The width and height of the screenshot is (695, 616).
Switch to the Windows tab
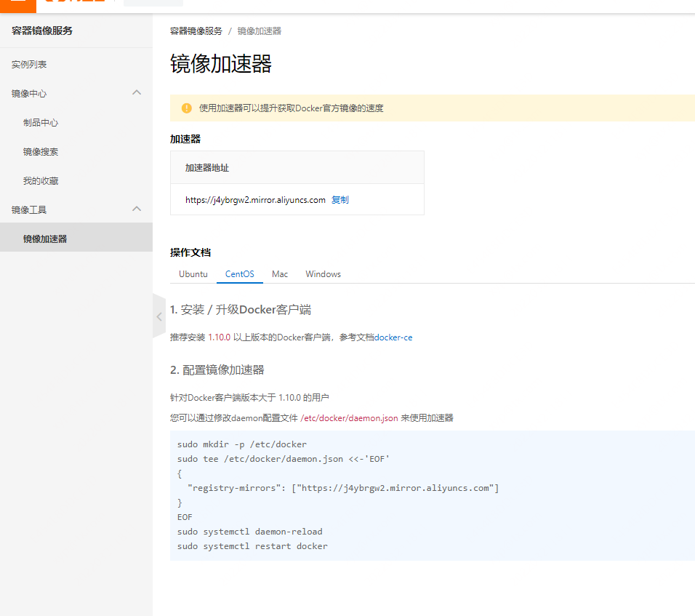[323, 274]
